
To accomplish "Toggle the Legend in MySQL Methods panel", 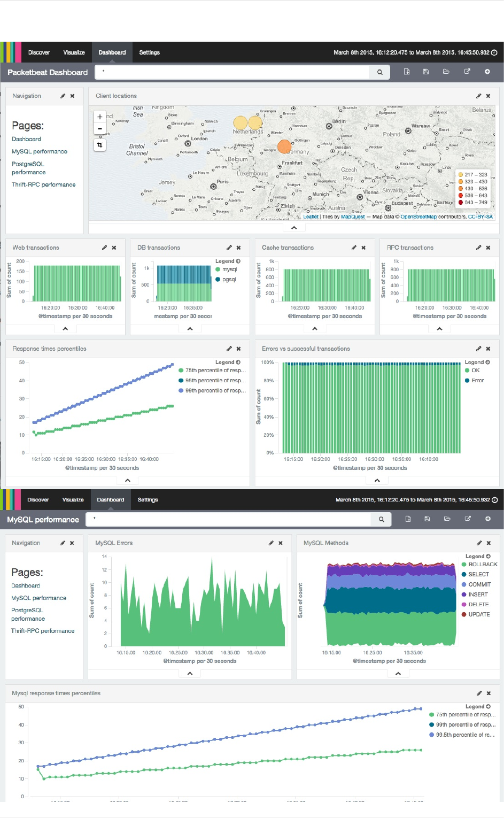I will (x=478, y=557).
